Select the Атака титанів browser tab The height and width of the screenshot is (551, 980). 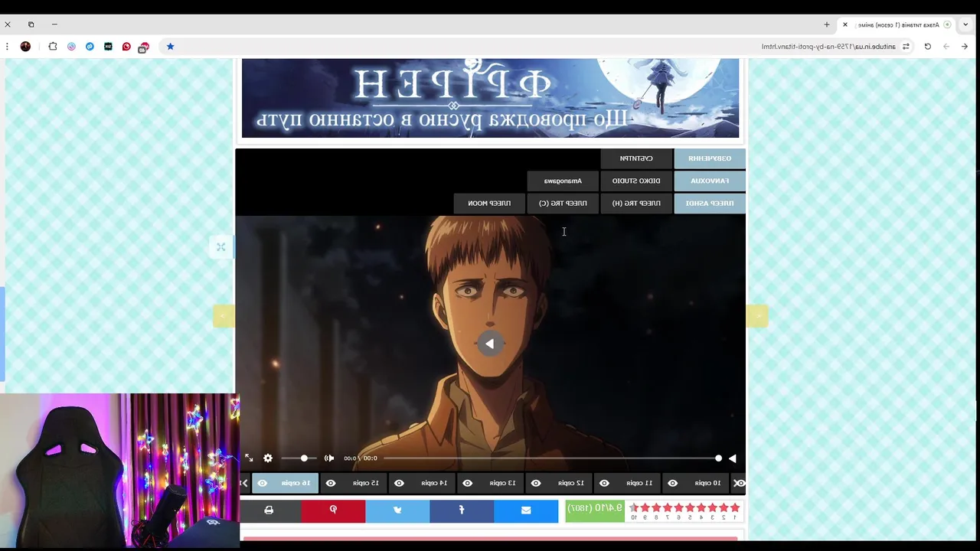(896, 24)
